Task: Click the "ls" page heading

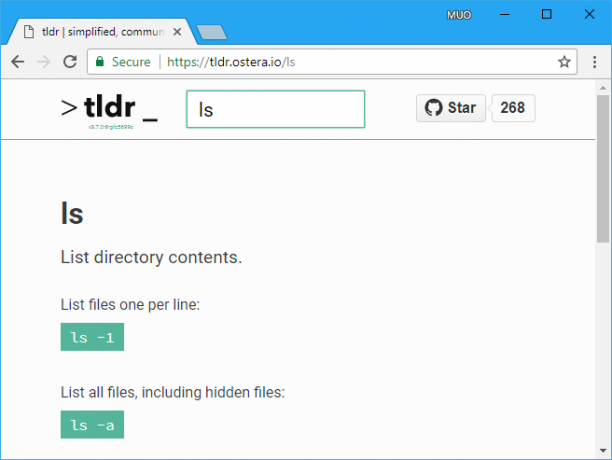Action: (72, 213)
